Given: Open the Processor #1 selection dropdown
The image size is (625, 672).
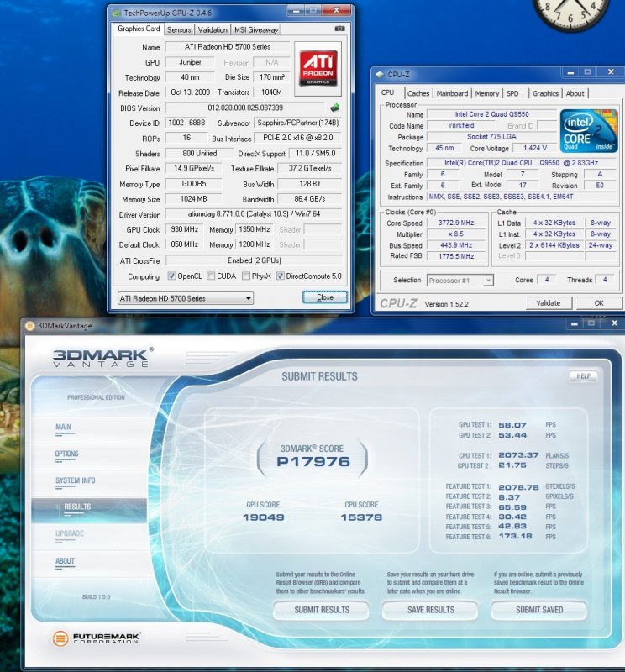Looking at the screenshot, I should pos(460,281).
